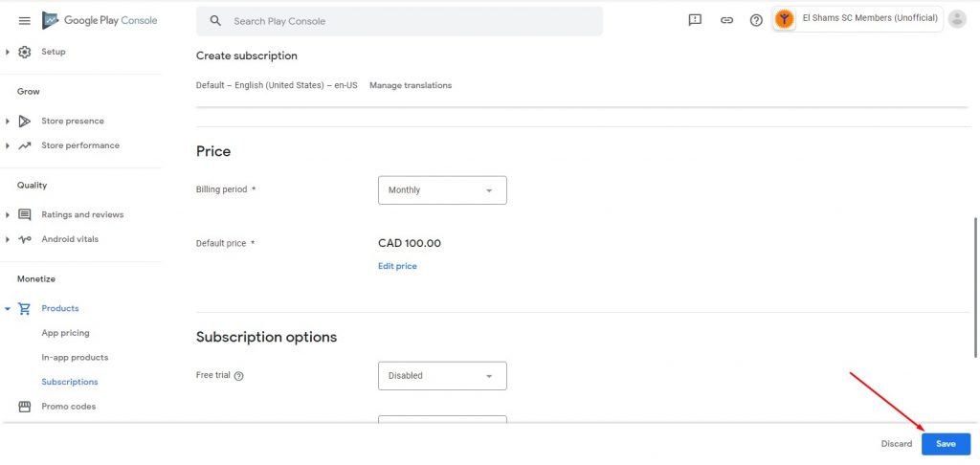Click the Setup gear icon
The image size is (980, 465).
(x=24, y=52)
